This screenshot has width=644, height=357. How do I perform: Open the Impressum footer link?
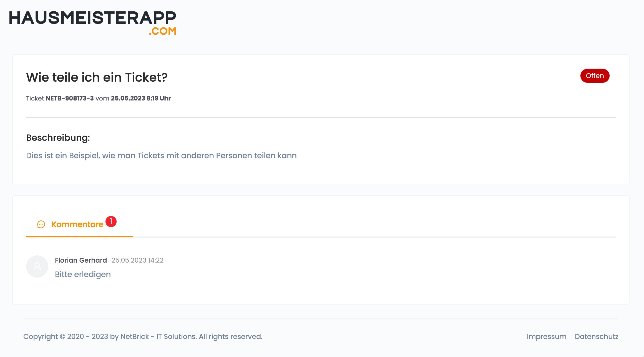coord(547,336)
